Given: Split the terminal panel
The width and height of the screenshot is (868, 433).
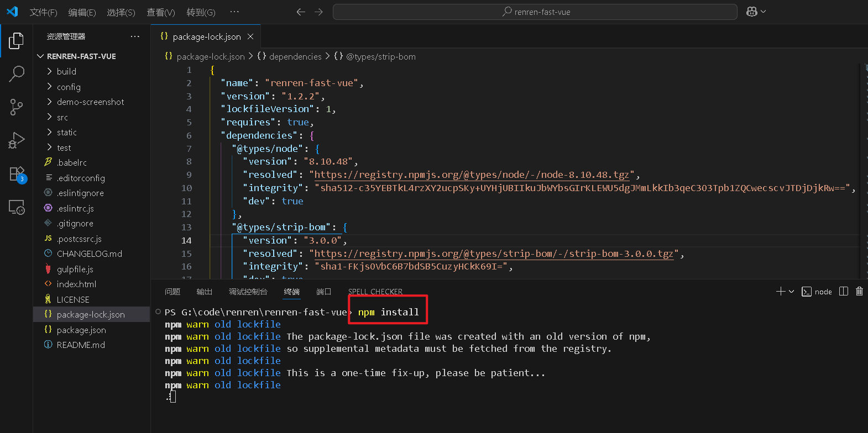Looking at the screenshot, I should [x=844, y=291].
